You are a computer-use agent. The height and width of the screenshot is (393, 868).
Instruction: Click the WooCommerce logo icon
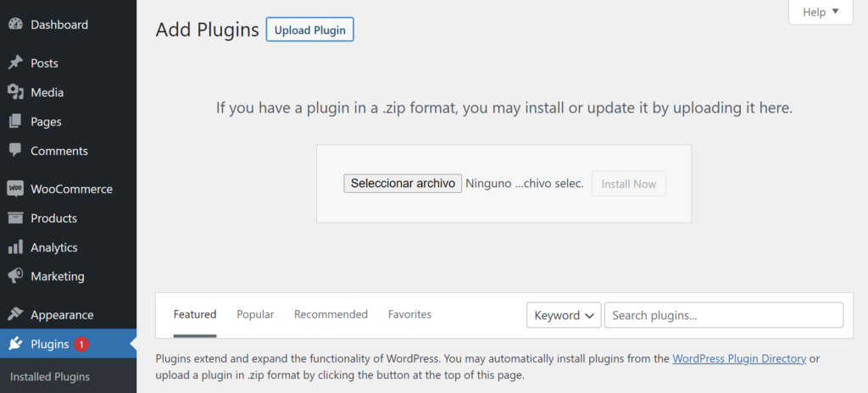tap(15, 189)
